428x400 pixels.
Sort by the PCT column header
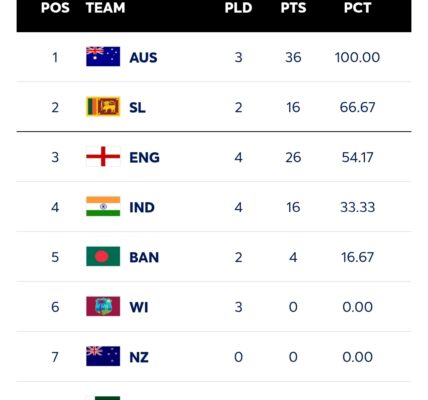(x=357, y=8)
